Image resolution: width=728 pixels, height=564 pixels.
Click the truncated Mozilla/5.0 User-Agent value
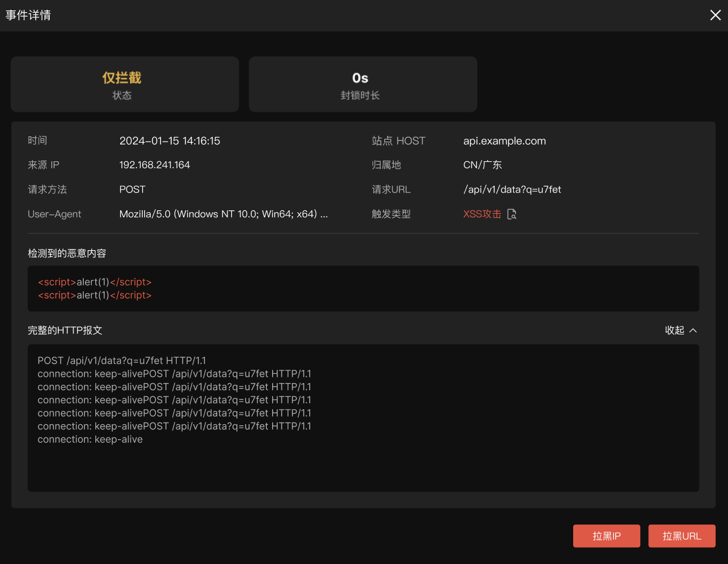(x=224, y=214)
